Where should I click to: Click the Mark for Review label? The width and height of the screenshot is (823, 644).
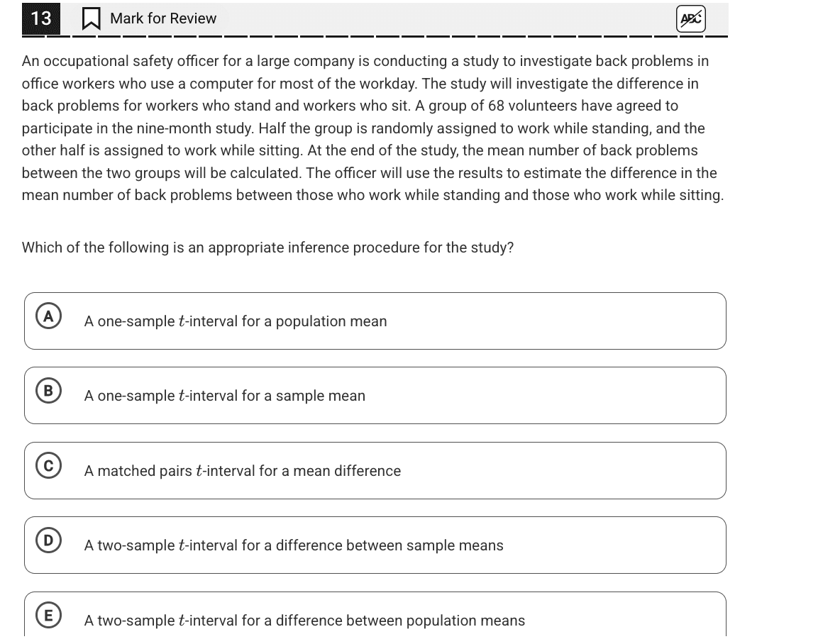163,18
